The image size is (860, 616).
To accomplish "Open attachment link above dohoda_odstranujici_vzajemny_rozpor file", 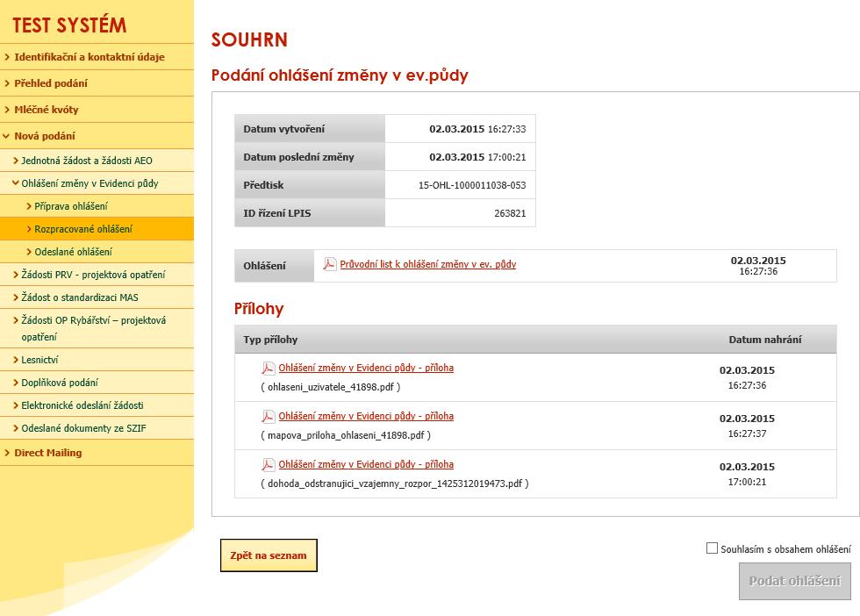I will pyautogui.click(x=366, y=464).
